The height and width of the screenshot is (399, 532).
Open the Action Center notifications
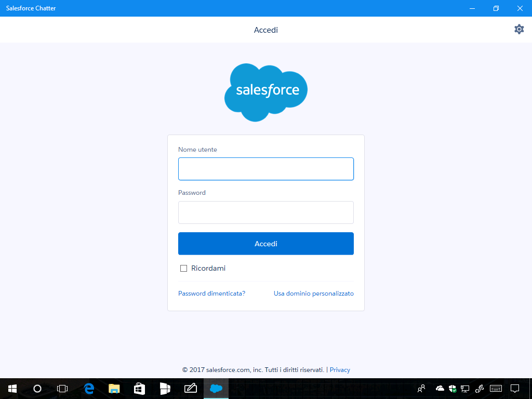(515, 389)
